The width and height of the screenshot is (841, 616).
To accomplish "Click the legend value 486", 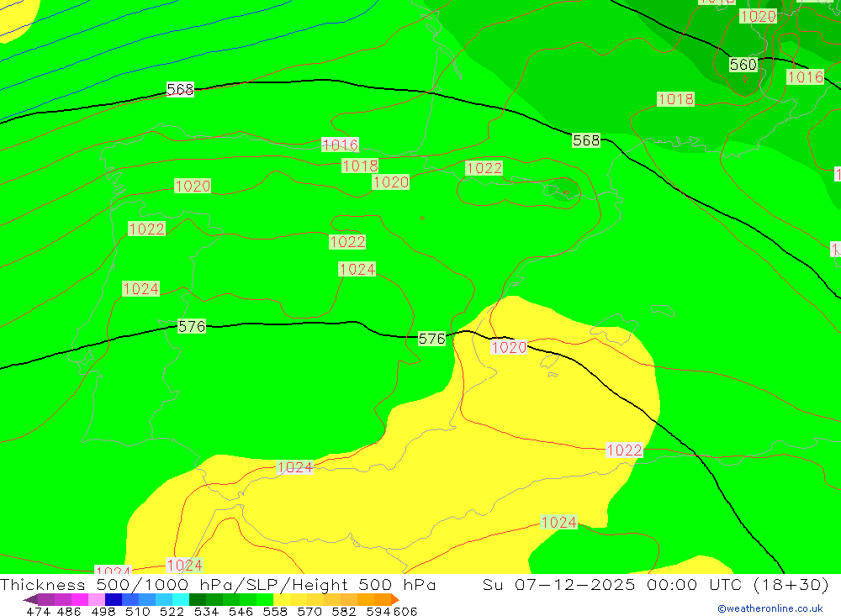I will point(69,611).
